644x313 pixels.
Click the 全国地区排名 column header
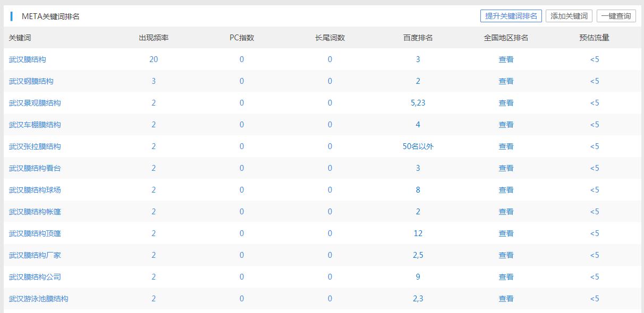point(506,38)
